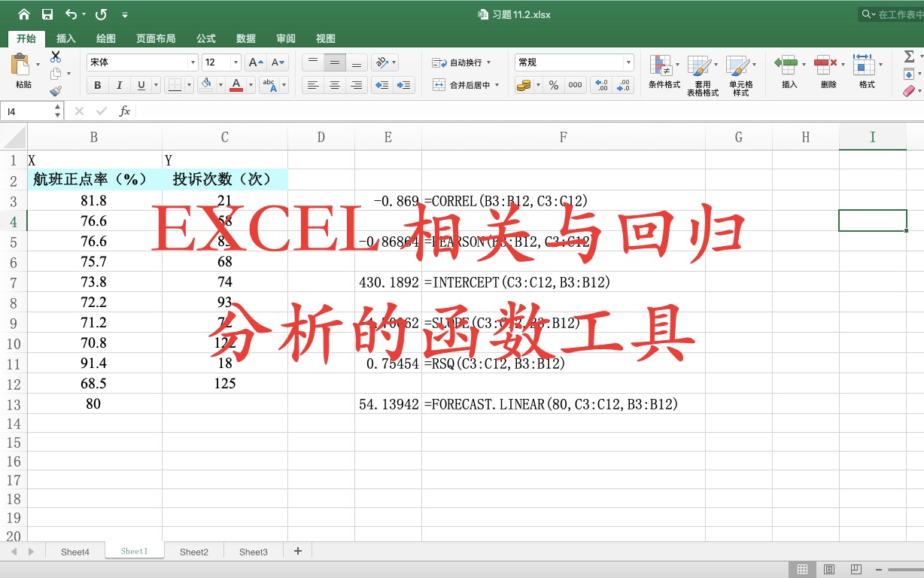Viewport: 924px width, 578px height.
Task: Click the percent style icon
Action: click(553, 85)
